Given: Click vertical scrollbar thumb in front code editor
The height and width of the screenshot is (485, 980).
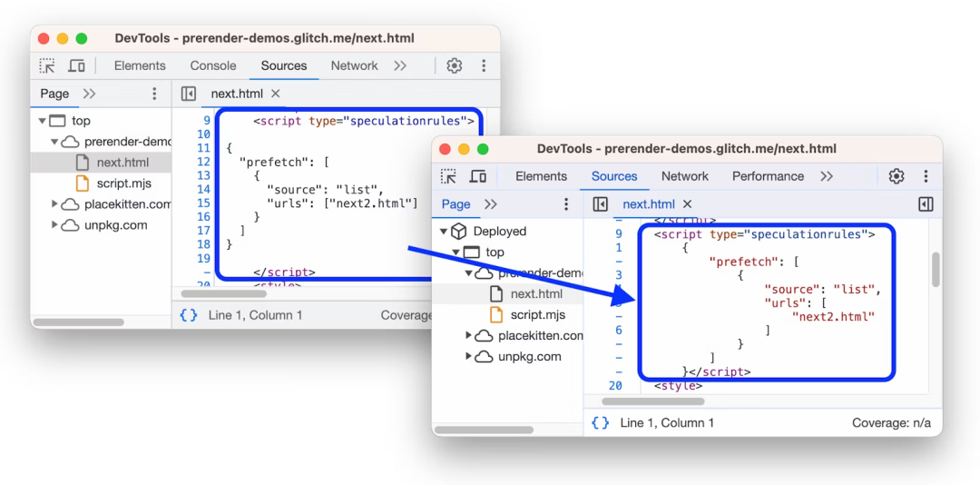Looking at the screenshot, I should pos(936,270).
